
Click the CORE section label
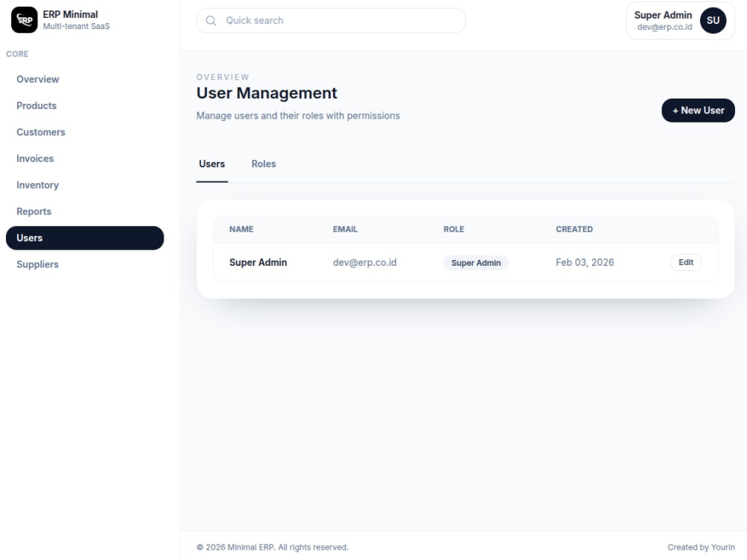pos(17,55)
